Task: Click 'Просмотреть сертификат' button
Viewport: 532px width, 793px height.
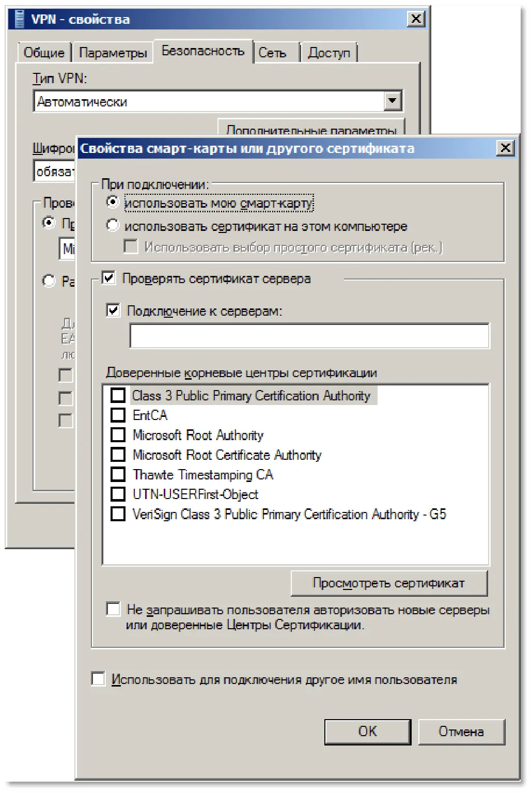Action: click(389, 583)
